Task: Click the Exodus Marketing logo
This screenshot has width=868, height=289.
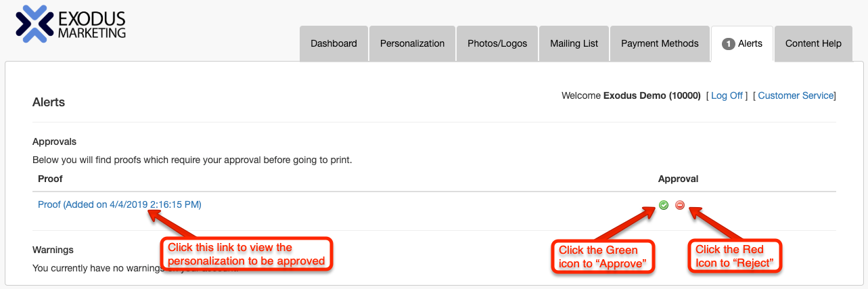Action: coord(71,24)
